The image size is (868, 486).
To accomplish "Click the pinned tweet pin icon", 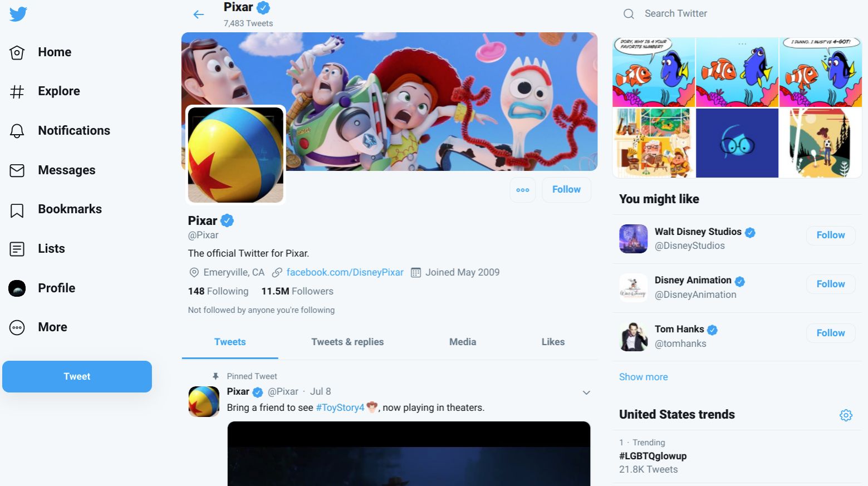I will coord(215,376).
